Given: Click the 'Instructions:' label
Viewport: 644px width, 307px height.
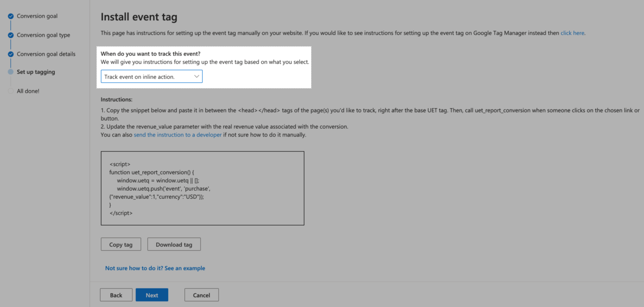Looking at the screenshot, I should pyautogui.click(x=116, y=100).
